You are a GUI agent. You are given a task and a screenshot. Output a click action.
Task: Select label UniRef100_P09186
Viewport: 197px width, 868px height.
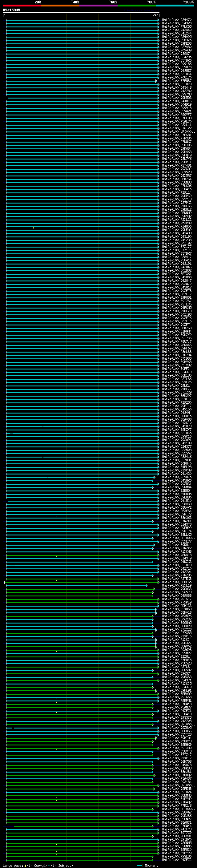[x=177, y=64]
